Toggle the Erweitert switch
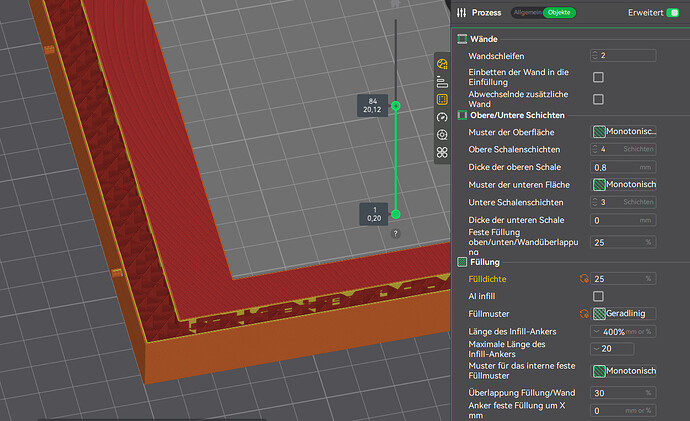 coord(672,13)
